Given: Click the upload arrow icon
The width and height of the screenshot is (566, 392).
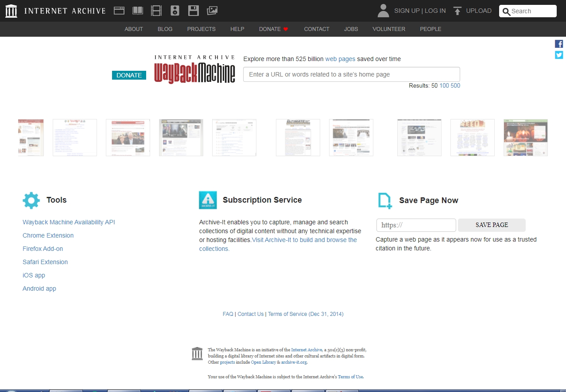Looking at the screenshot, I should 457,11.
